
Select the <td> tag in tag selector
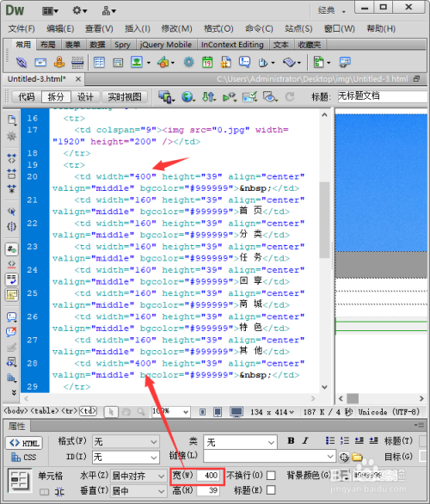click(x=88, y=411)
